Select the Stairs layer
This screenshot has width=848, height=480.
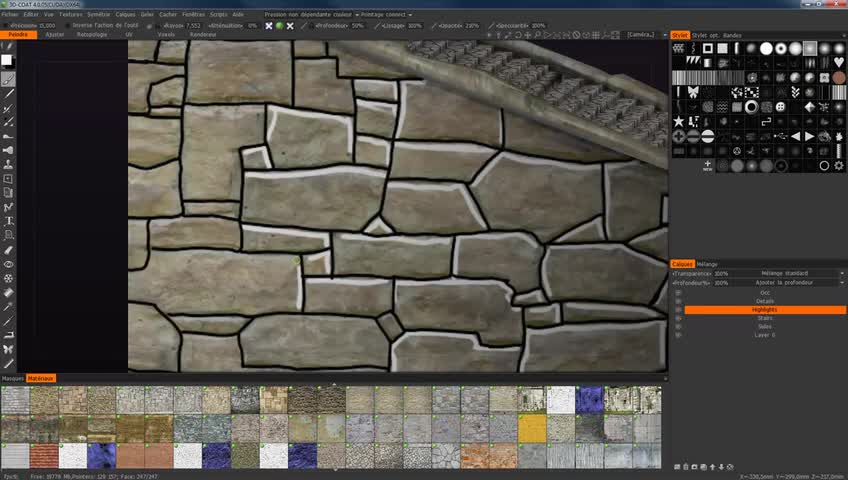pos(765,318)
